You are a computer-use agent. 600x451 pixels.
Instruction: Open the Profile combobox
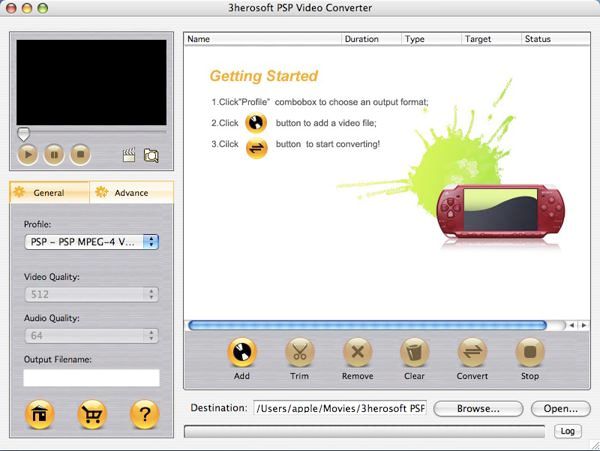tap(91, 242)
